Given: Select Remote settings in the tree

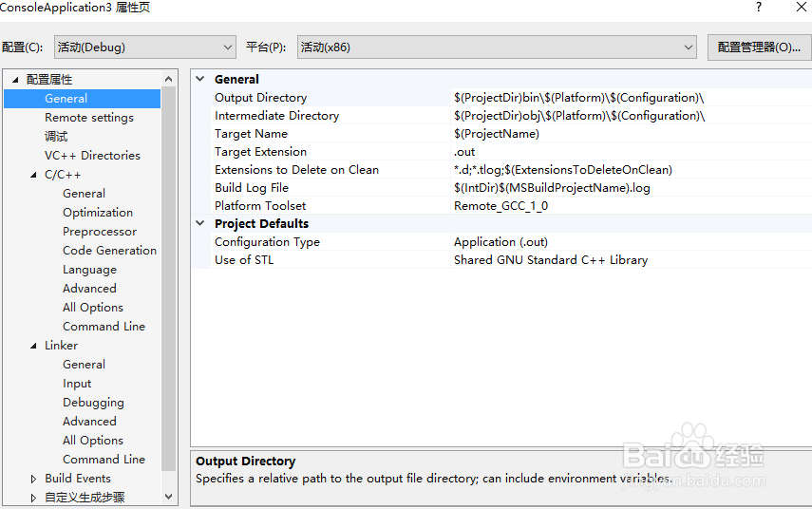Looking at the screenshot, I should pyautogui.click(x=89, y=118).
